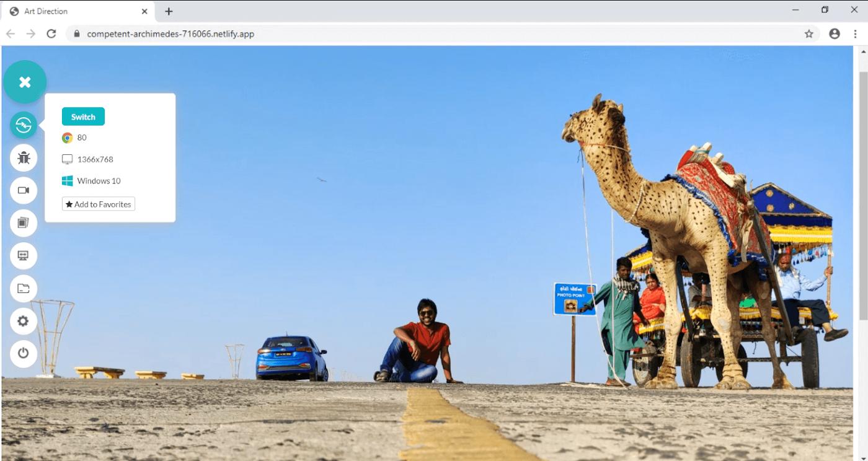Viewport: 868px width, 461px height.
Task: Reload the current page
Action: [x=51, y=33]
